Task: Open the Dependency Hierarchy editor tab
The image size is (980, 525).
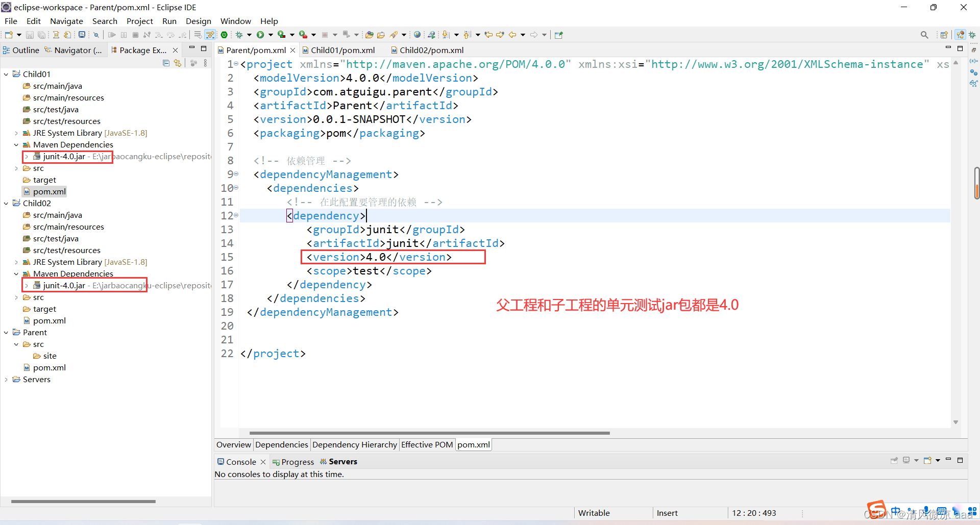Action: pyautogui.click(x=355, y=445)
